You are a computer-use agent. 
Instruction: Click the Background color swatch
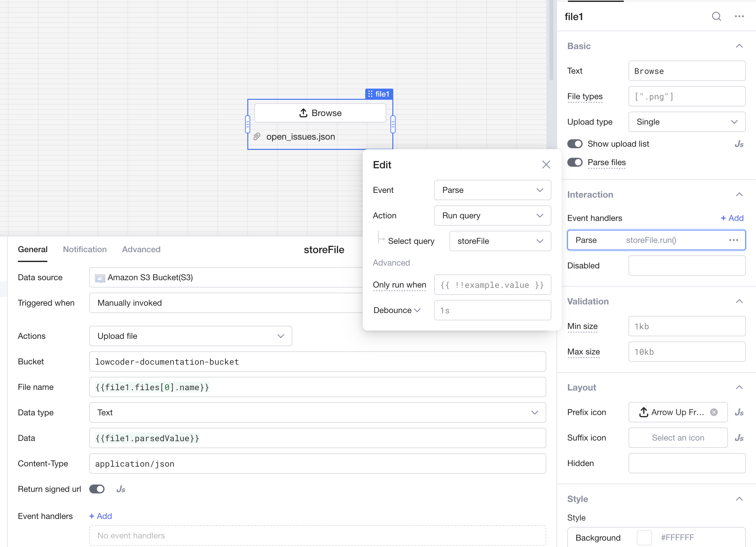tap(644, 537)
